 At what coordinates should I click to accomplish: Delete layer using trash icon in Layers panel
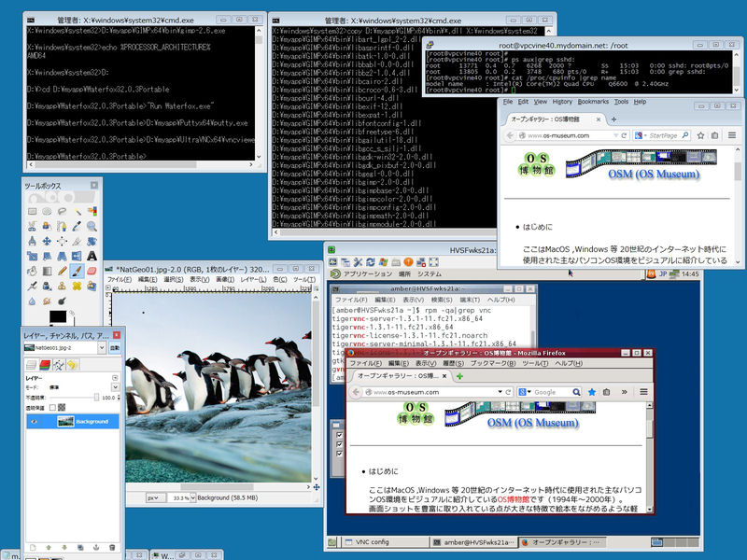112,547
